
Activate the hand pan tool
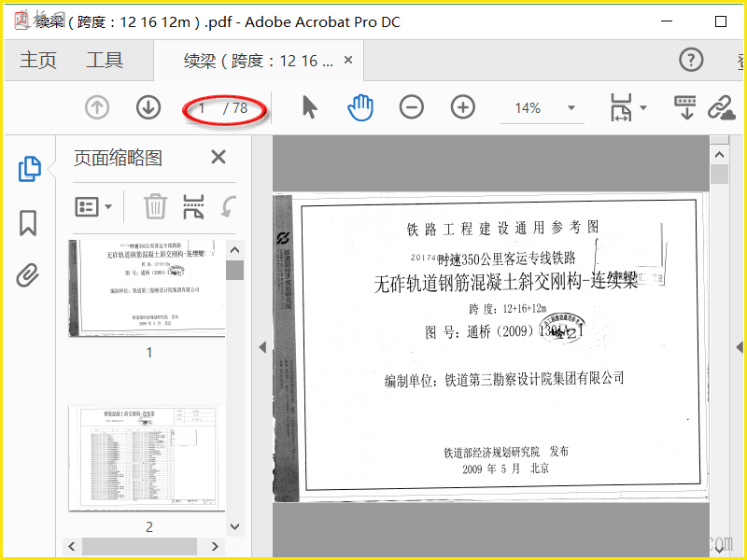[x=360, y=107]
